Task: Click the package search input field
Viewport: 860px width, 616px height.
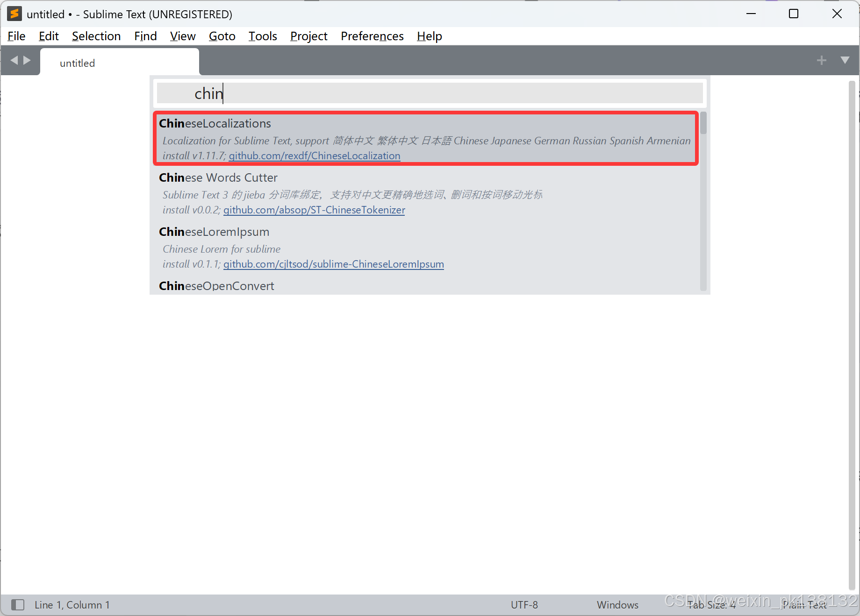Action: (x=430, y=93)
